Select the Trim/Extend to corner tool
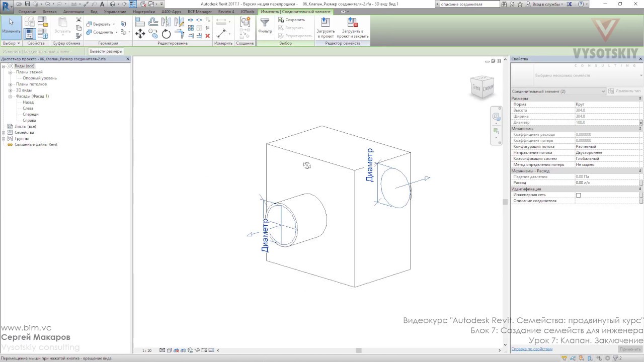644x362 pixels. click(x=179, y=34)
